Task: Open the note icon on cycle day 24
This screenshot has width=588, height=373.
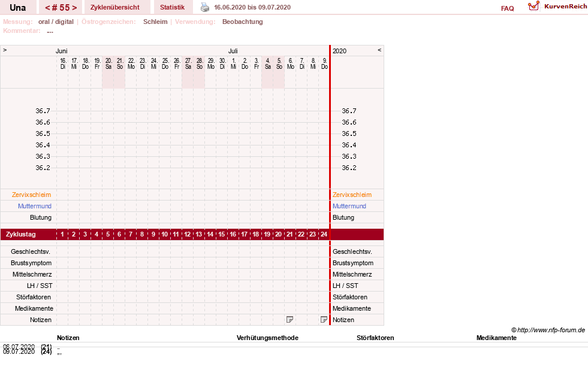Action: [324, 320]
